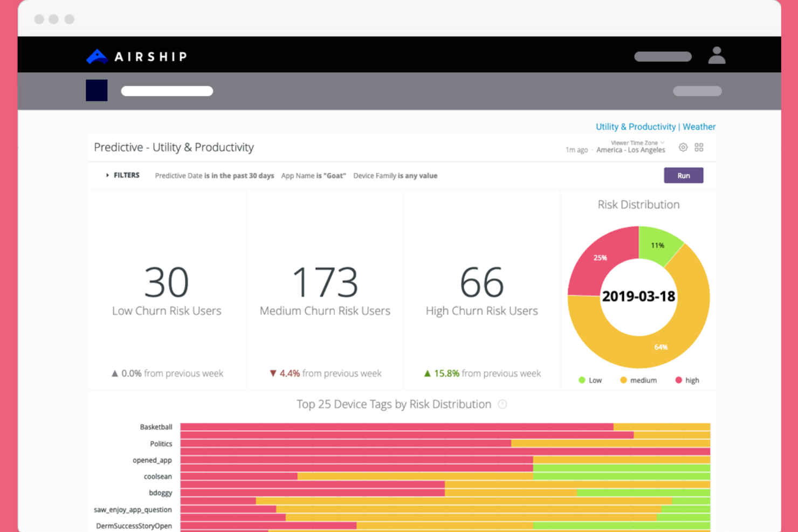Open the Predictive Date filter dropdown
Screen dimensions: 798x532
[x=214, y=175]
